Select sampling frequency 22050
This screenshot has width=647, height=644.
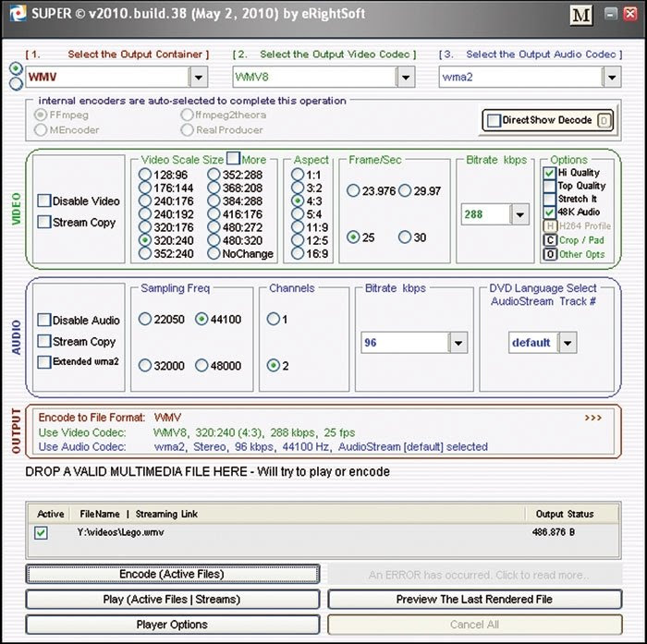coord(145,319)
